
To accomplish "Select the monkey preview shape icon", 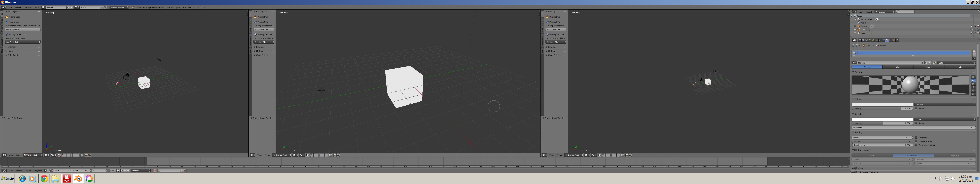I will click(x=973, y=87).
